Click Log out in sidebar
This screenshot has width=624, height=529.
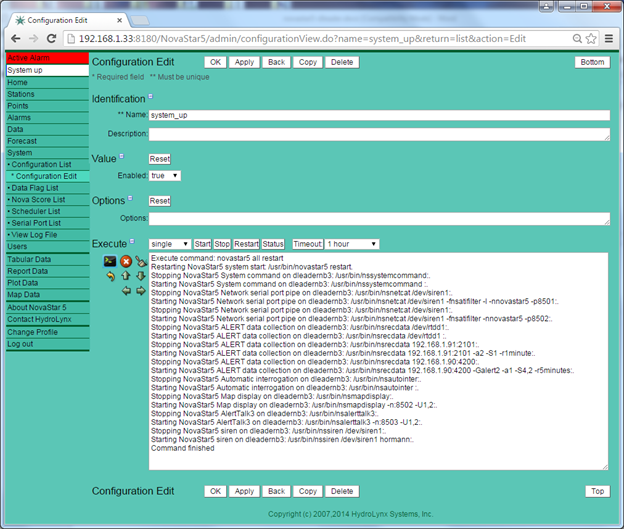(x=47, y=344)
